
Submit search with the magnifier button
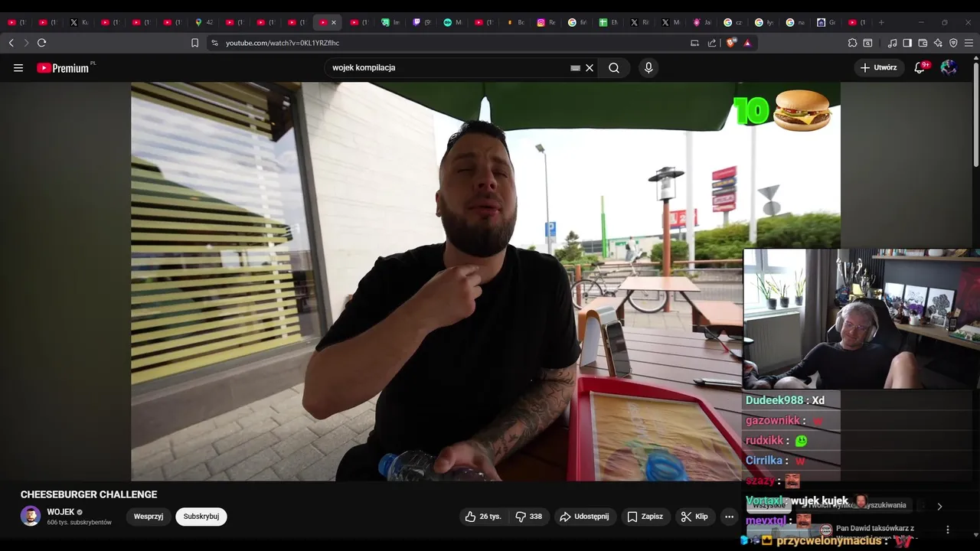tap(614, 68)
